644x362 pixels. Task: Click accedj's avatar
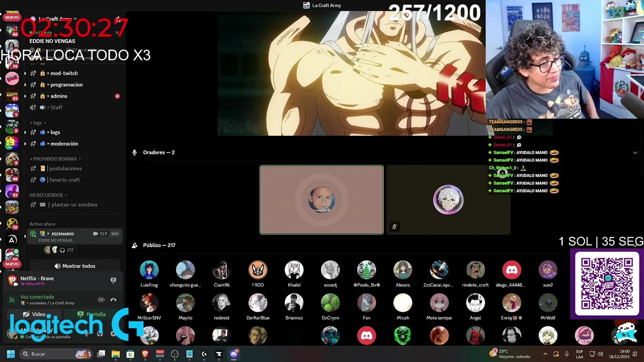click(330, 270)
